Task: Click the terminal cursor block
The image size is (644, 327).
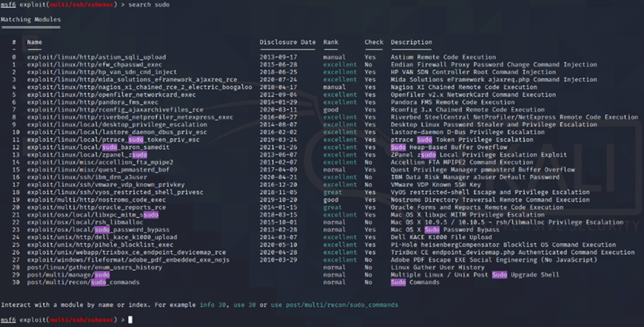Action: pos(130,319)
